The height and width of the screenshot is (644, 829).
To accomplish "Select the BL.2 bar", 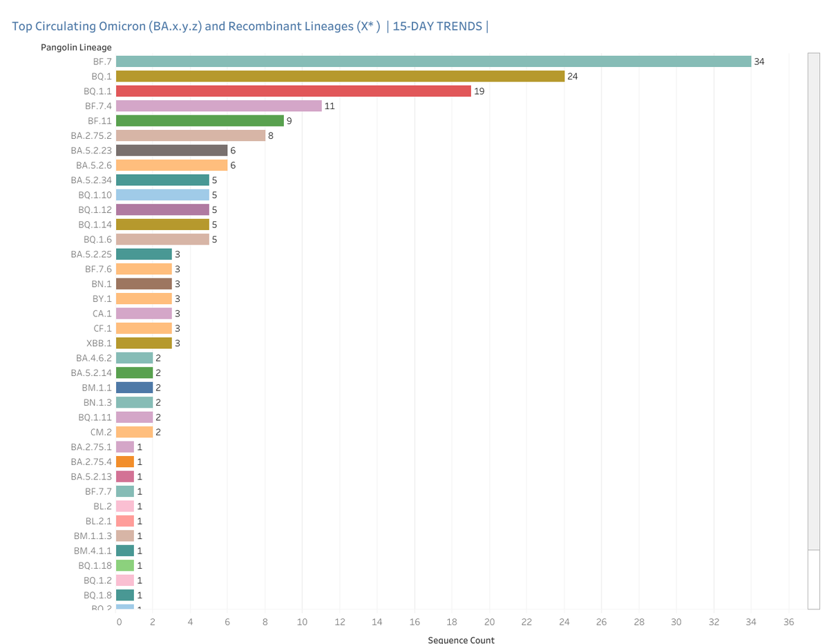I will [125, 506].
